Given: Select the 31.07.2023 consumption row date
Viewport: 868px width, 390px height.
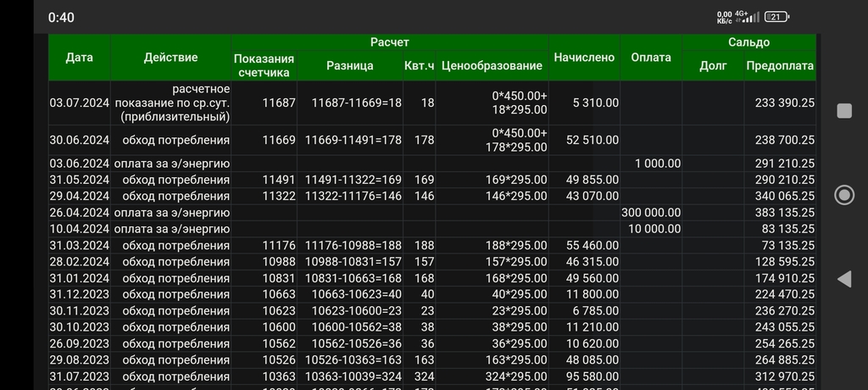Looking at the screenshot, I should [x=80, y=376].
